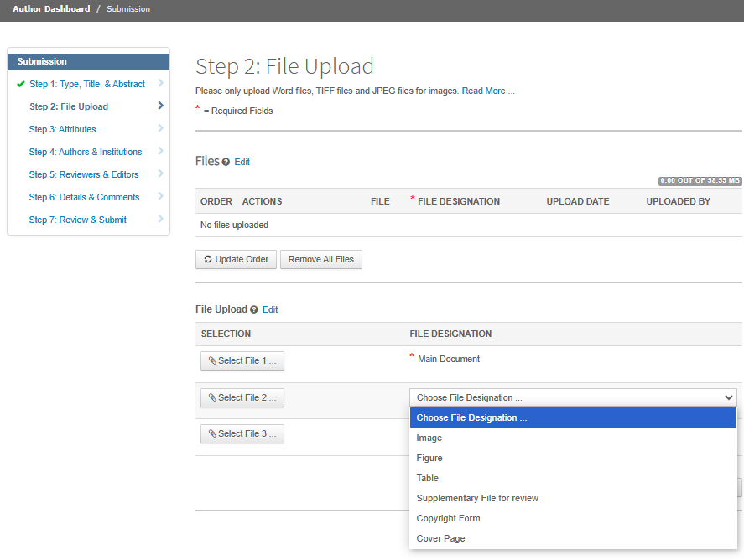Click the Main Document designation text
The width and height of the screenshot is (744, 560).
(x=449, y=359)
